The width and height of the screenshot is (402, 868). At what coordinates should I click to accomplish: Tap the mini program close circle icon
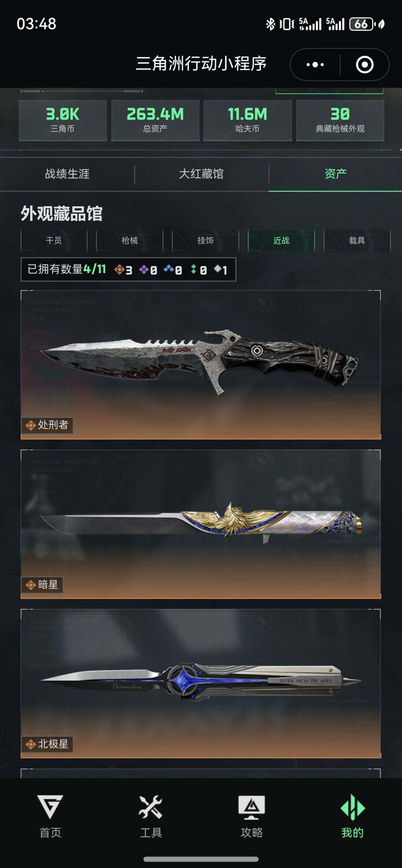pyautogui.click(x=364, y=64)
